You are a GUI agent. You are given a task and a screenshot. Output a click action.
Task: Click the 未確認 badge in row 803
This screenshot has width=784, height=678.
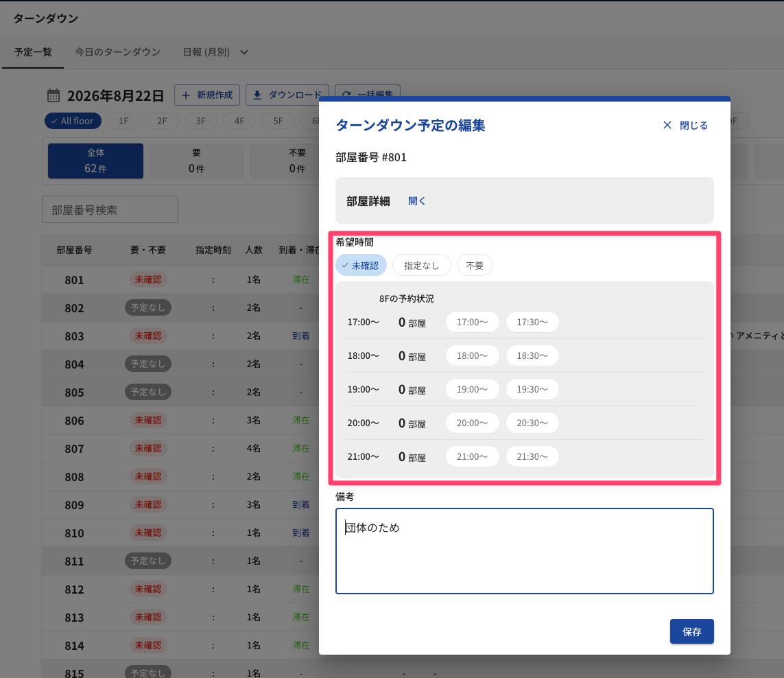tap(148, 336)
